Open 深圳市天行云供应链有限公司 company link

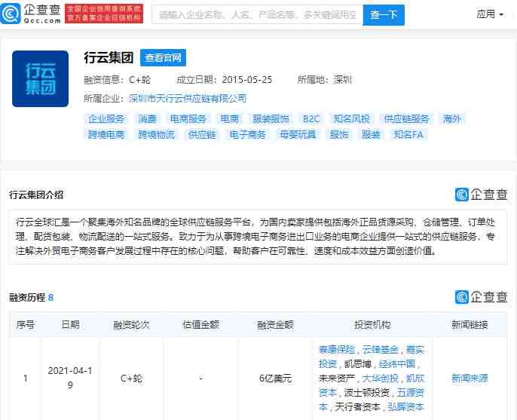point(187,98)
